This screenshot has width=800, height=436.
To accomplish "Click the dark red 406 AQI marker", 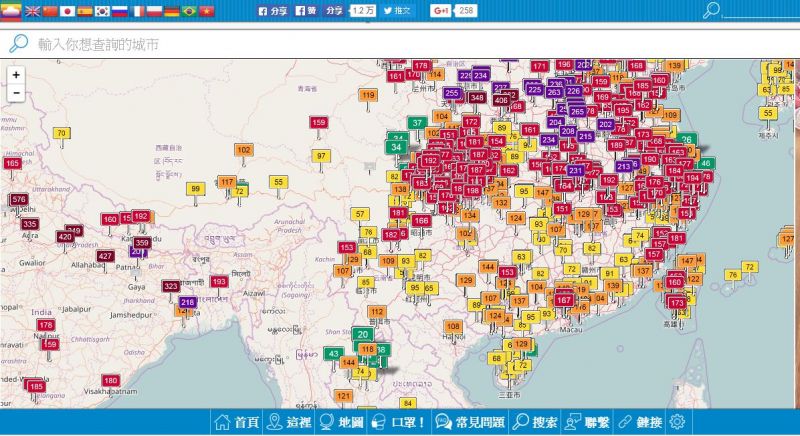I will [x=501, y=100].
